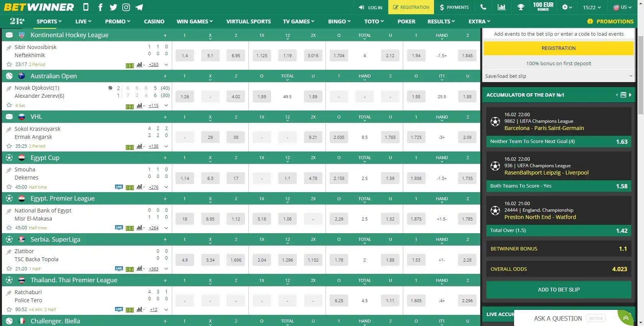The width and height of the screenshot is (644, 326).
Task: Star the Sokol Krasnoyarsk match
Action: tap(10, 146)
